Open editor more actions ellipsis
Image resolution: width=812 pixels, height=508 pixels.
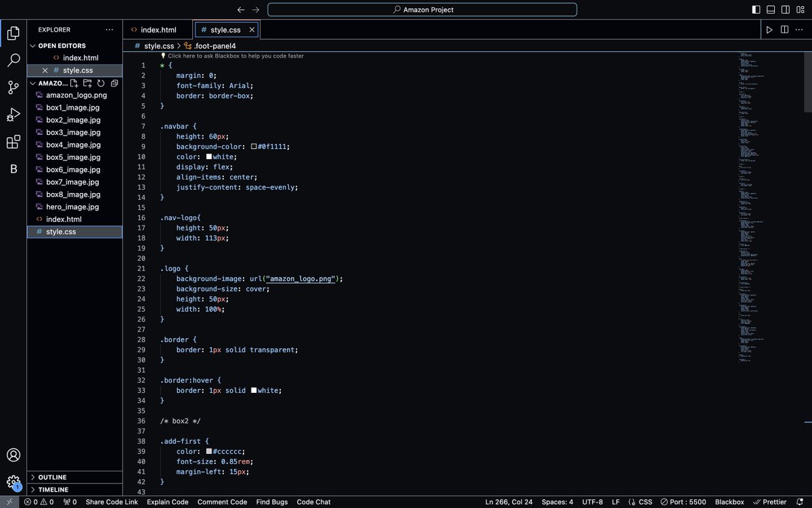pyautogui.click(x=799, y=30)
